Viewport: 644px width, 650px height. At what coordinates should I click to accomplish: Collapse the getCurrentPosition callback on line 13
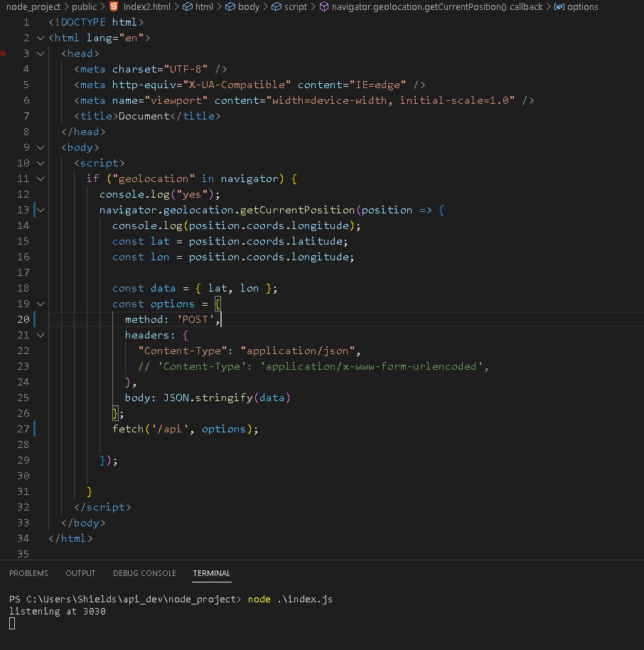[x=41, y=211]
